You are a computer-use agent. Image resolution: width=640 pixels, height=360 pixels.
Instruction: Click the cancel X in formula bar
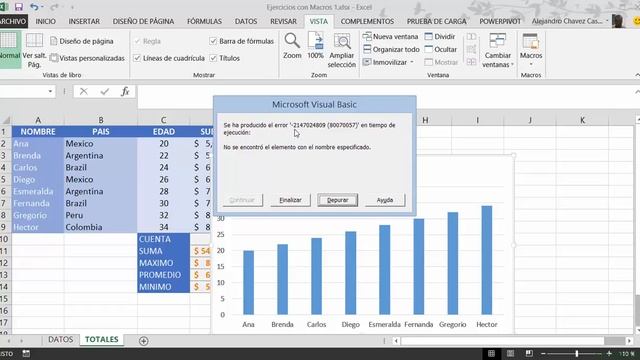click(84, 92)
